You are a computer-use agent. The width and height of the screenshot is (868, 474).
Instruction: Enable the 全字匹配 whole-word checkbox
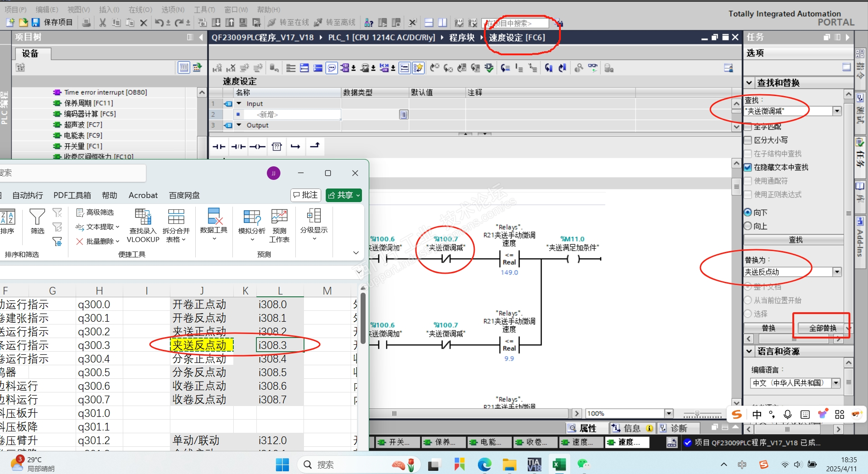click(x=748, y=127)
